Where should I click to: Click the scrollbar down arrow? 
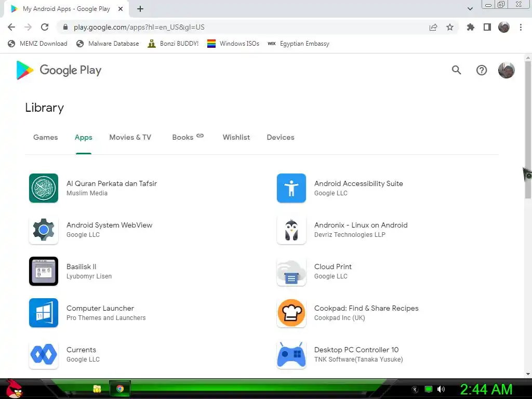[528, 374]
